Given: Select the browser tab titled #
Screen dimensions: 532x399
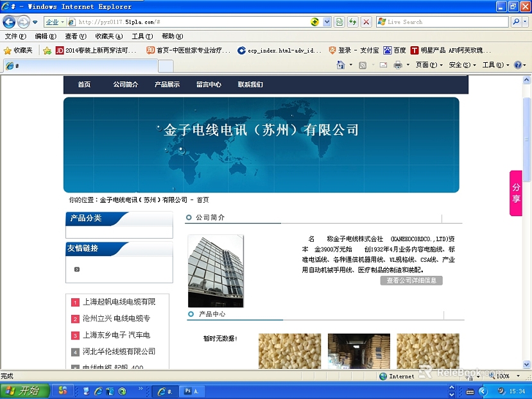Looking at the screenshot, I should pos(81,66).
